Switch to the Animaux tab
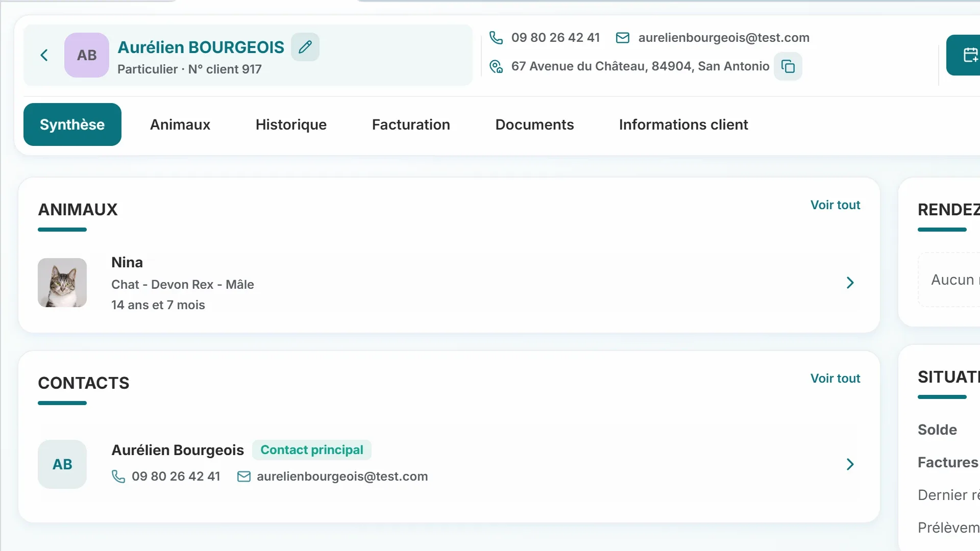Screen dimensions: 980x551 (x=180, y=124)
